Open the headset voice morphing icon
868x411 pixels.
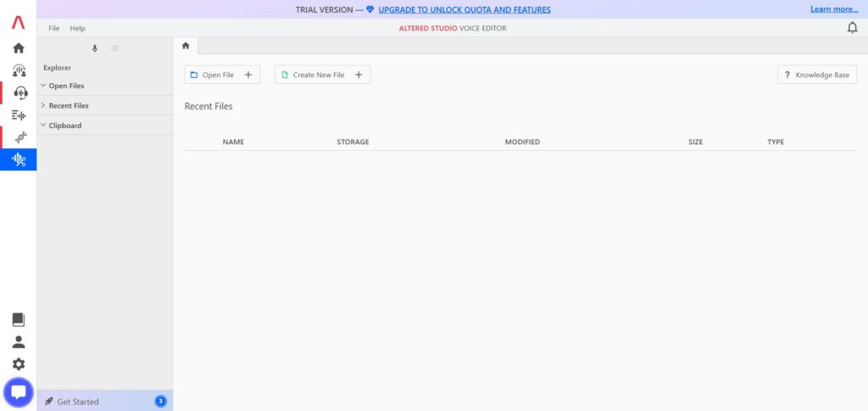20,92
